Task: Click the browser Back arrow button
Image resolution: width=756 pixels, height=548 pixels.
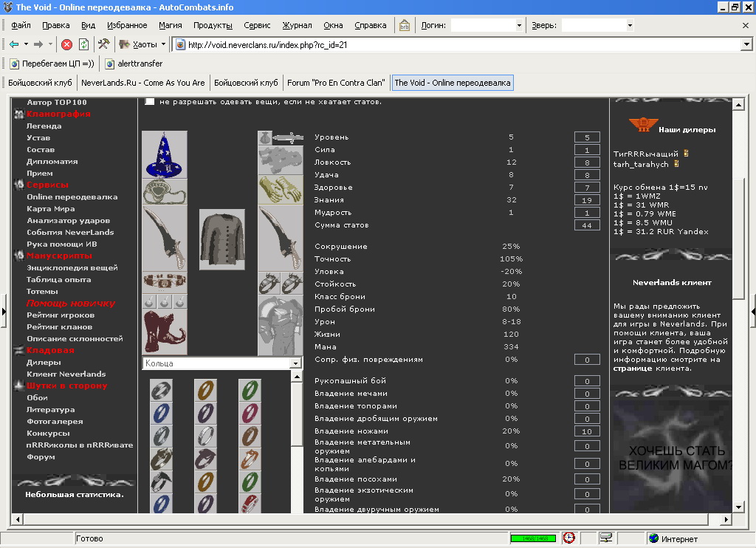Action: 14,44
